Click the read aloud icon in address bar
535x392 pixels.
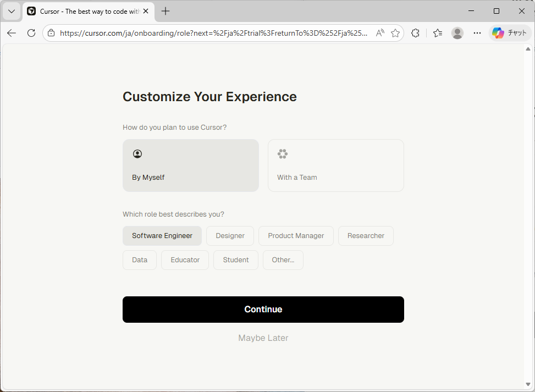(380, 33)
